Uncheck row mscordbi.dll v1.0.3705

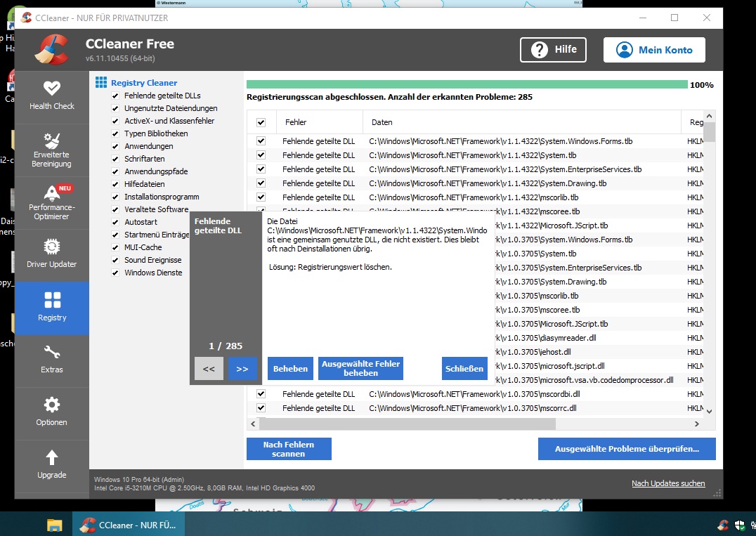[261, 394]
